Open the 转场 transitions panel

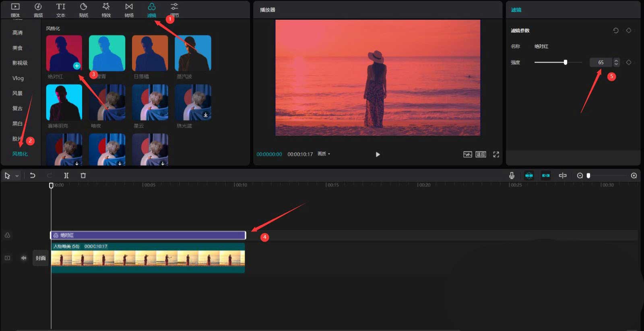tap(129, 10)
